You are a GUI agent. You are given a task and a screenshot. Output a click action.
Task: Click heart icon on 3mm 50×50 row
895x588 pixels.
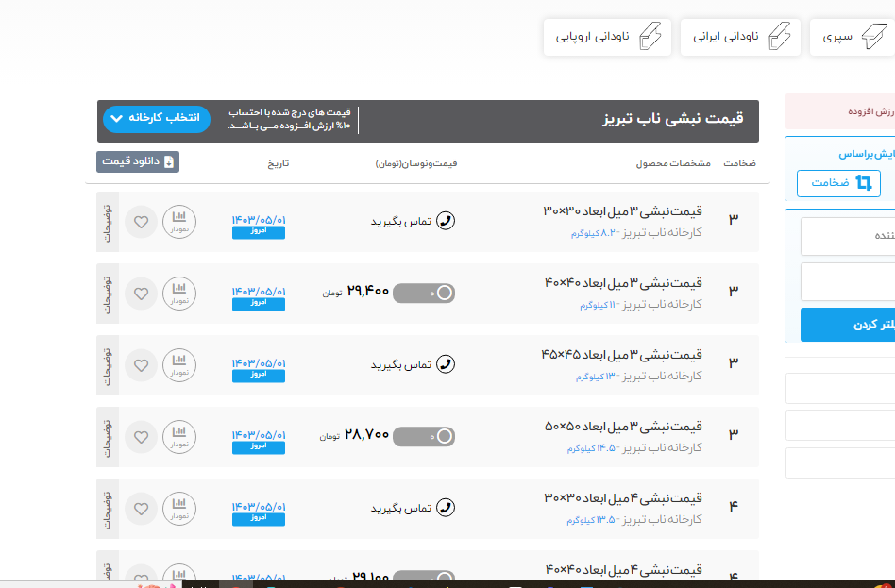click(x=141, y=437)
